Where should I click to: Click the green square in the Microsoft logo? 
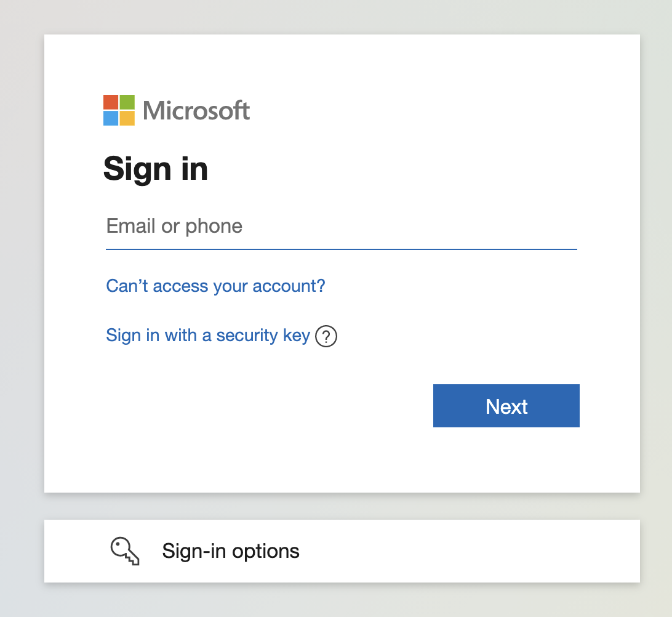127,102
